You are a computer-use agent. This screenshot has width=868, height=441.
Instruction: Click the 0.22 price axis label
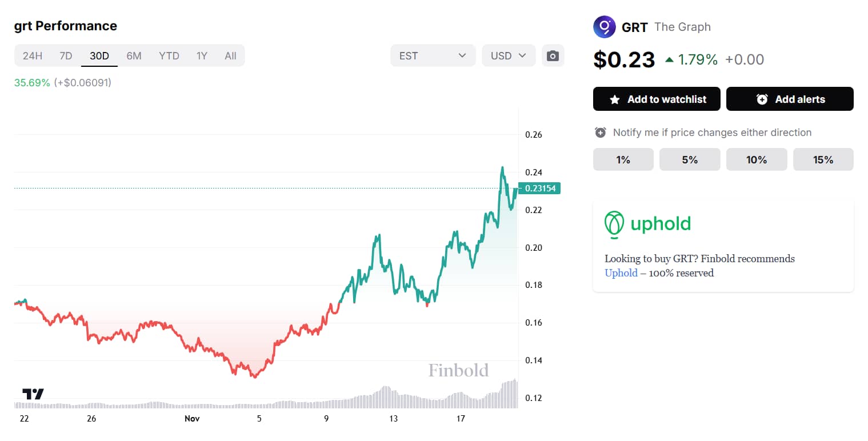(x=533, y=210)
